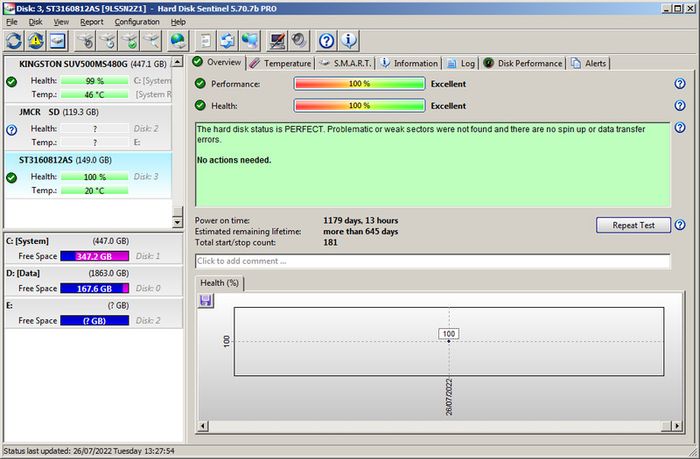
Task: Click the help icon next to Repeat Test
Action: 679,225
